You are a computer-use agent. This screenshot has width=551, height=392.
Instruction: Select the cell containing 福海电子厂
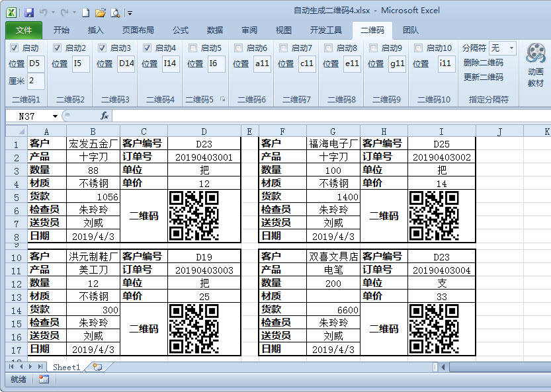pos(333,143)
